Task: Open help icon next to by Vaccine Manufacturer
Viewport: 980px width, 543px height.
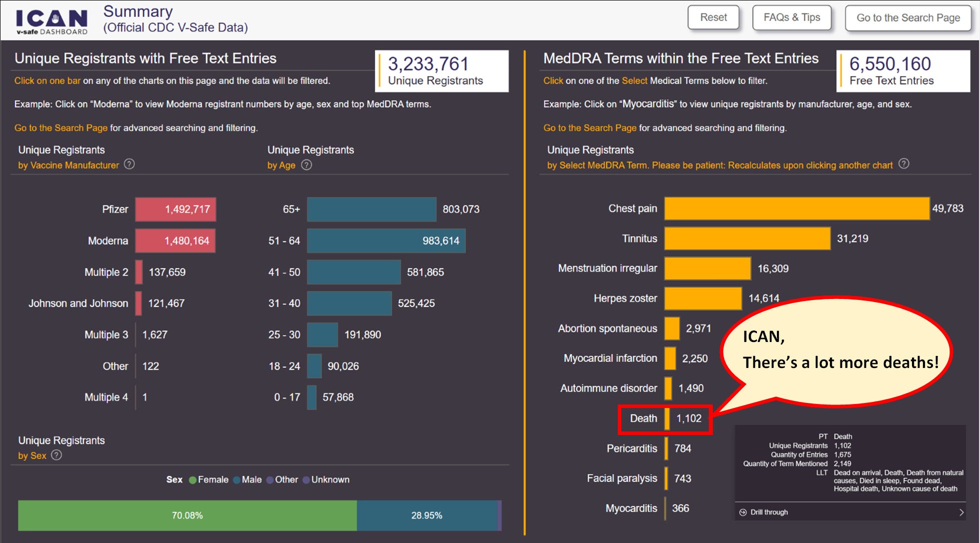Action: 129,164
